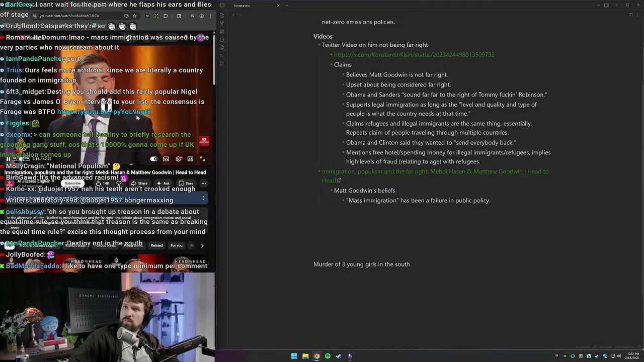Navigate back in Obsidian note history
This screenshot has width=644, height=362.
233,15
